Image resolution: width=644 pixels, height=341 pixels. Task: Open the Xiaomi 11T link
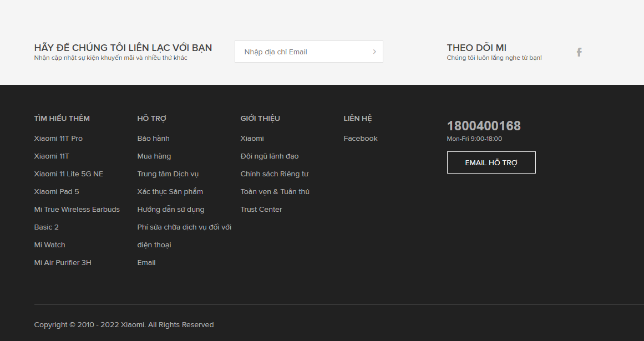tap(52, 156)
